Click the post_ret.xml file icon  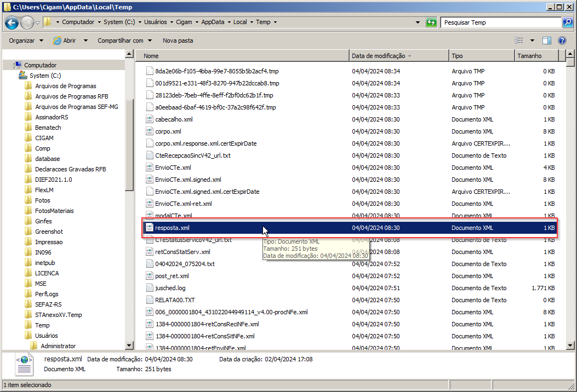[x=150, y=276]
